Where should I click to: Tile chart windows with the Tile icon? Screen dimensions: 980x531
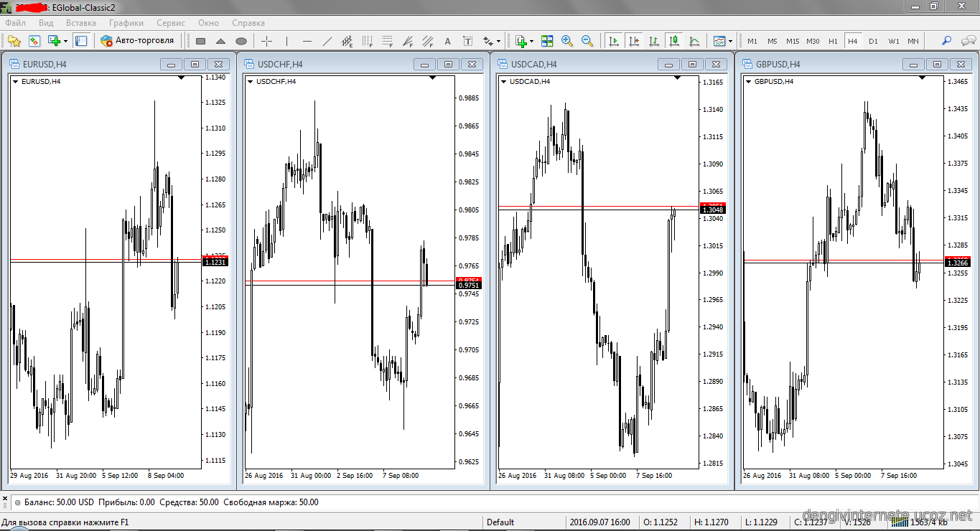tap(547, 41)
